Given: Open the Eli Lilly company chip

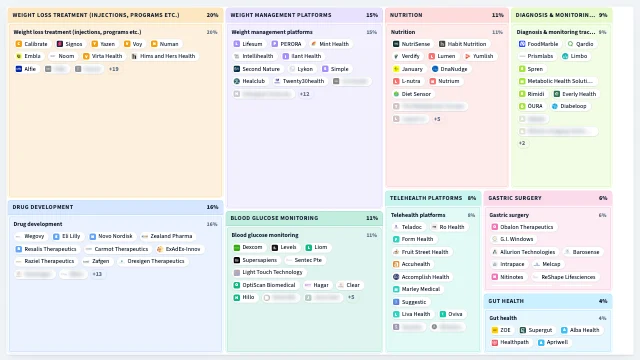Looking at the screenshot, I should click(x=67, y=236).
